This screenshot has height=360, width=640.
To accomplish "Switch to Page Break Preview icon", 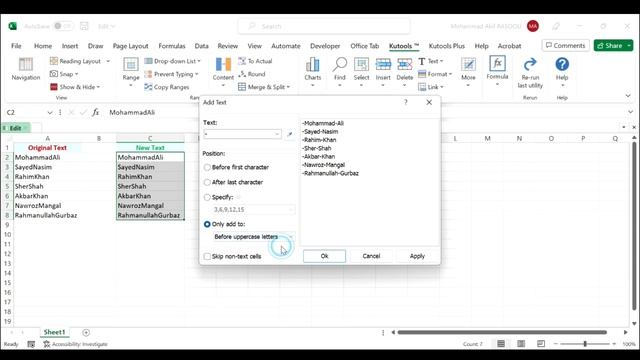I will point(541,344).
